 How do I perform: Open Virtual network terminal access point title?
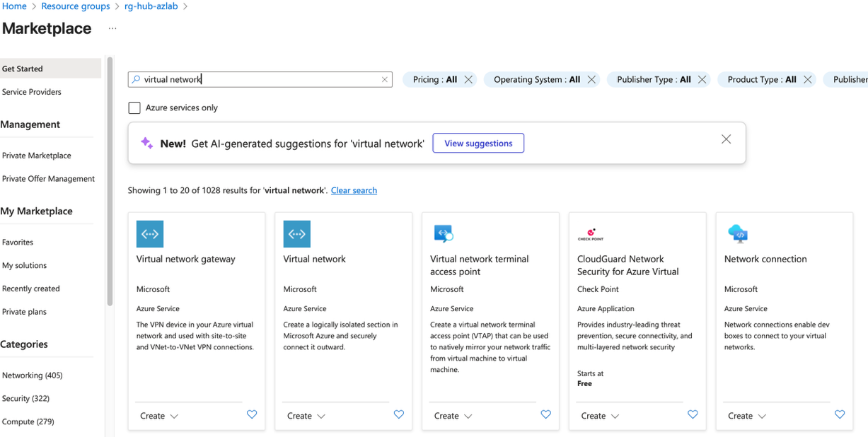480,265
